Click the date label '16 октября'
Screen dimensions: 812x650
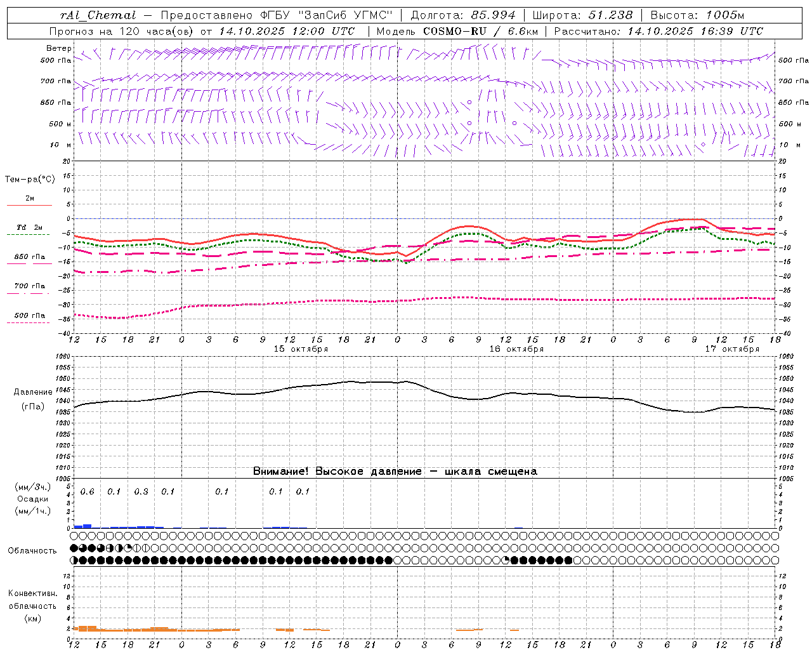point(516,349)
